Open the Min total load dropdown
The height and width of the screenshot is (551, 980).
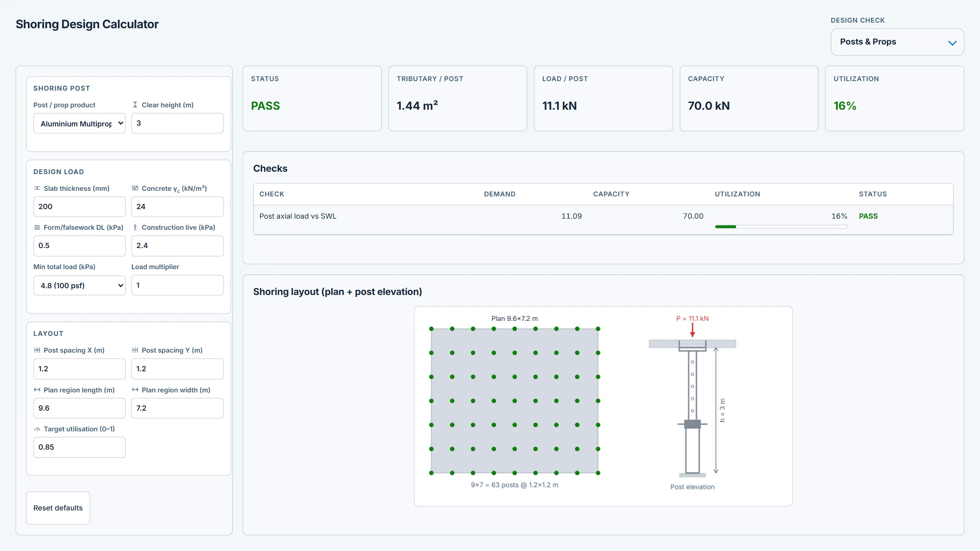[x=80, y=285]
